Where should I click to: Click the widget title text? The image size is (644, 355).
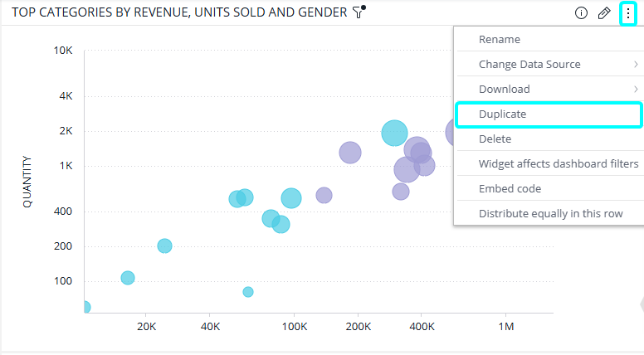[x=179, y=12]
